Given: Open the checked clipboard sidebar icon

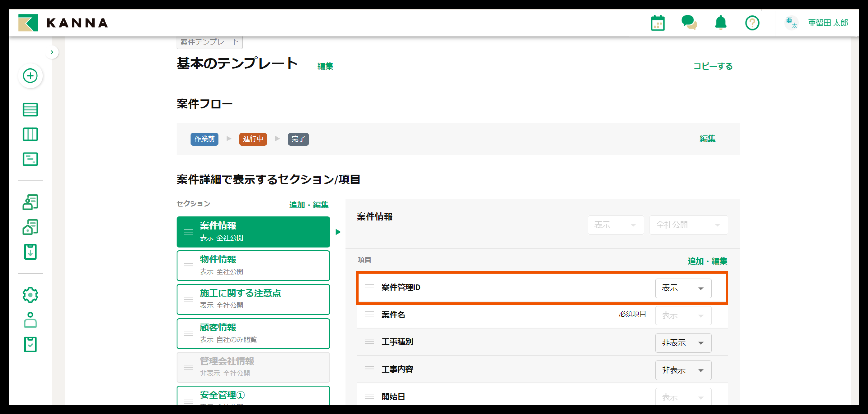Looking at the screenshot, I should click(x=30, y=344).
